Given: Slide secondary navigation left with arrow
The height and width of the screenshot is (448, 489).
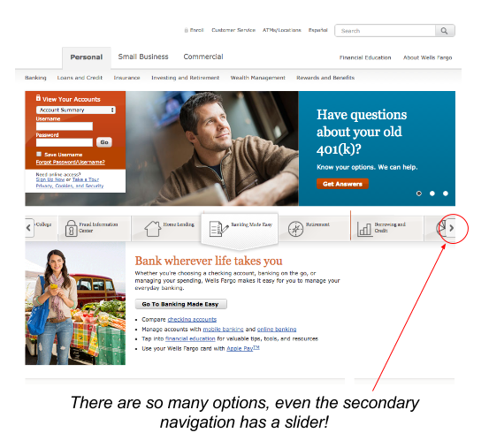Looking at the screenshot, I should [29, 228].
